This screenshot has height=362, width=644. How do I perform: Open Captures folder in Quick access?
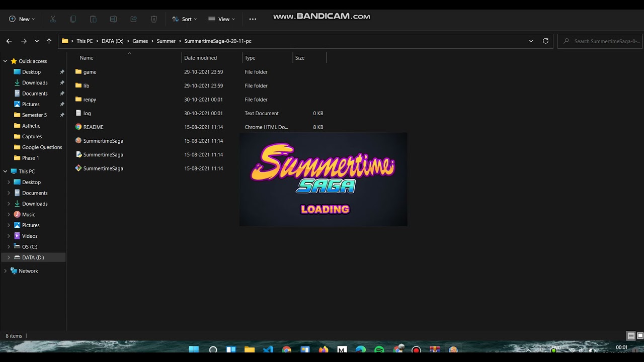32,137
